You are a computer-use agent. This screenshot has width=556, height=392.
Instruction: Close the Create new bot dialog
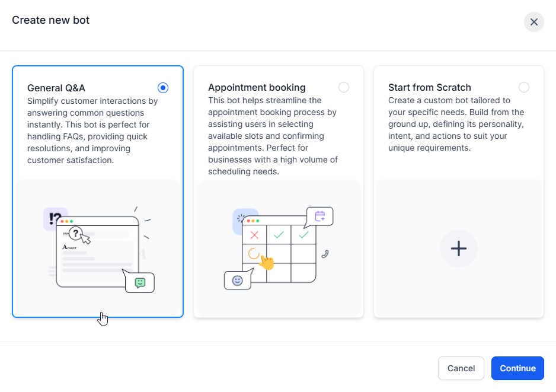click(x=533, y=22)
